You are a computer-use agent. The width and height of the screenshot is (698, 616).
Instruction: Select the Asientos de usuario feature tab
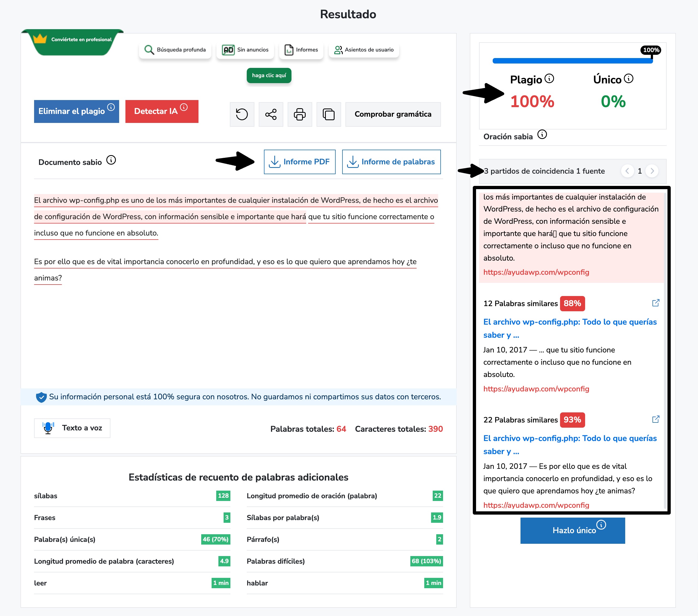(x=364, y=50)
